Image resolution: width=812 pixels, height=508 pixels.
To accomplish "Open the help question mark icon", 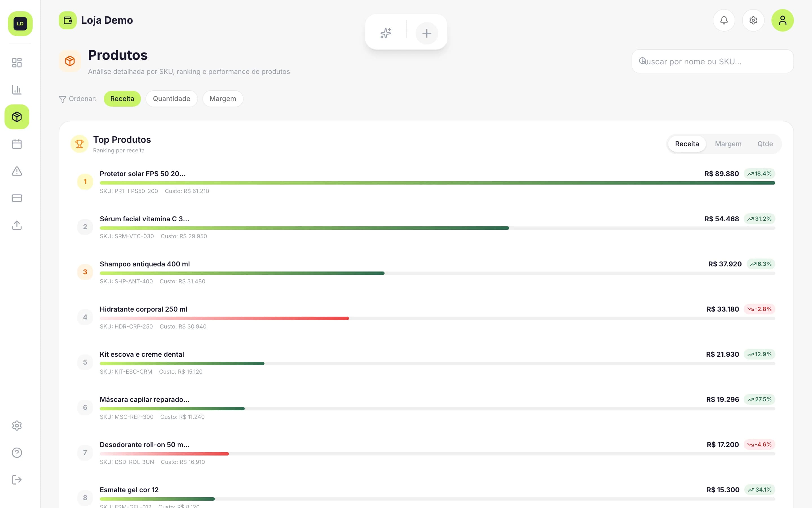I will click(x=17, y=453).
